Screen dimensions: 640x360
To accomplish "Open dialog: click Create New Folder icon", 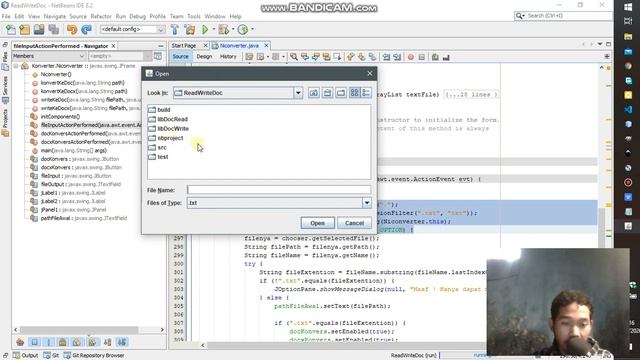I will pyautogui.click(x=341, y=93).
